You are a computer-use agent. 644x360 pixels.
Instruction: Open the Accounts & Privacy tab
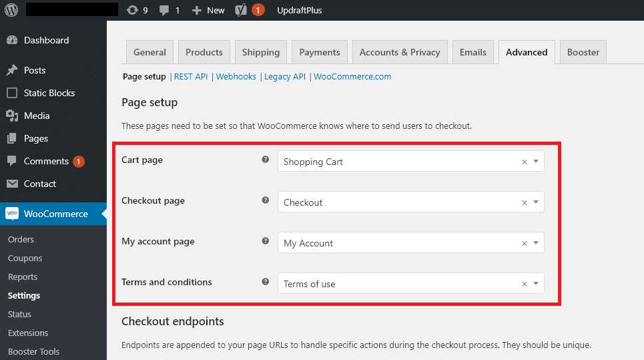coord(400,52)
